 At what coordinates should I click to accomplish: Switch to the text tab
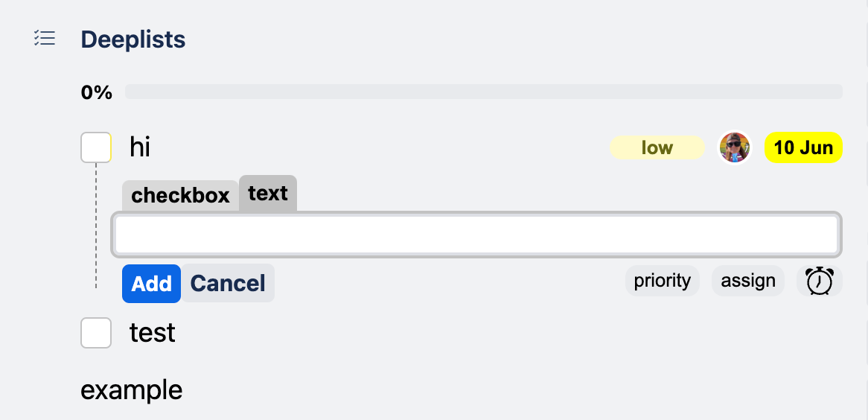pyautogui.click(x=268, y=194)
